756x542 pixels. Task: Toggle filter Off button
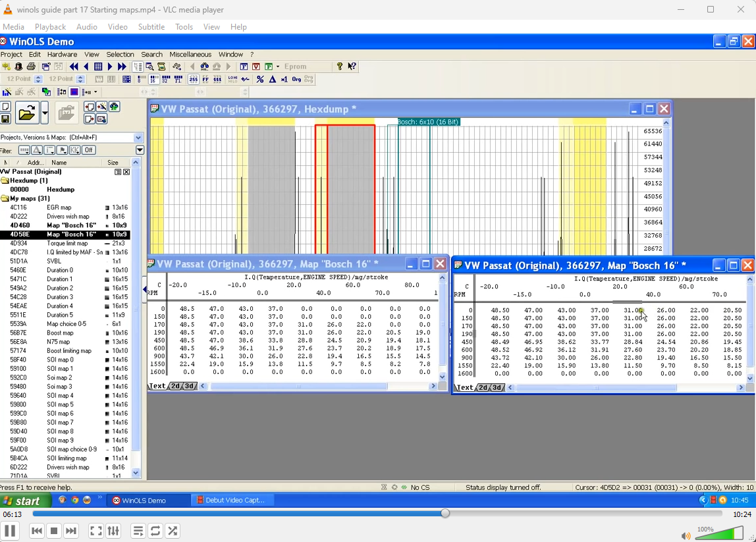89,150
